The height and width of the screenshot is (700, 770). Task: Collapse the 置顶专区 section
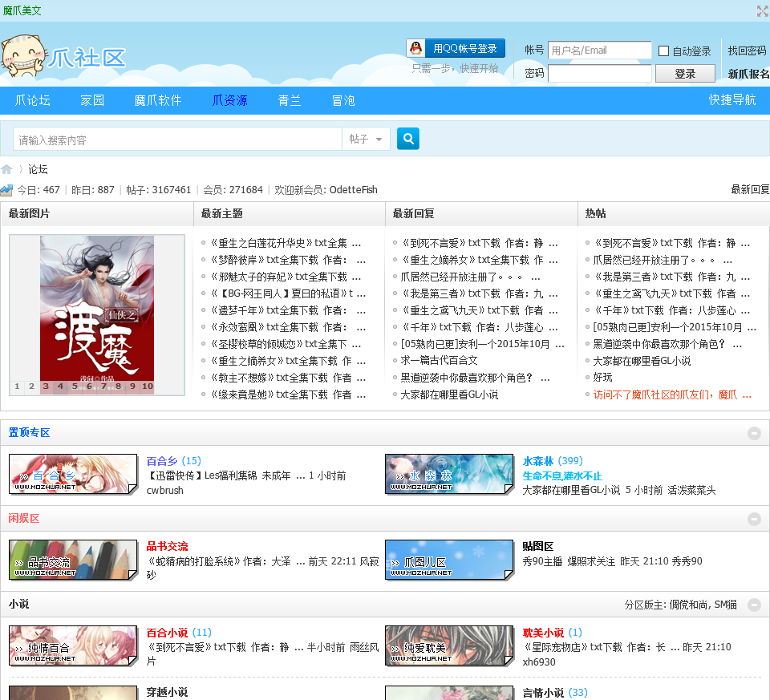[754, 433]
